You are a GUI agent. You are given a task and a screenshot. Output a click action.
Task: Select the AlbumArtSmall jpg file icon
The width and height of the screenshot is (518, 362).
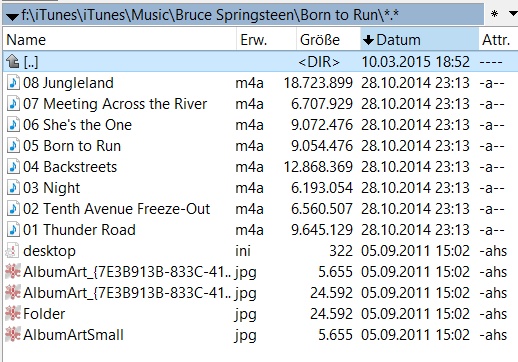point(13,335)
